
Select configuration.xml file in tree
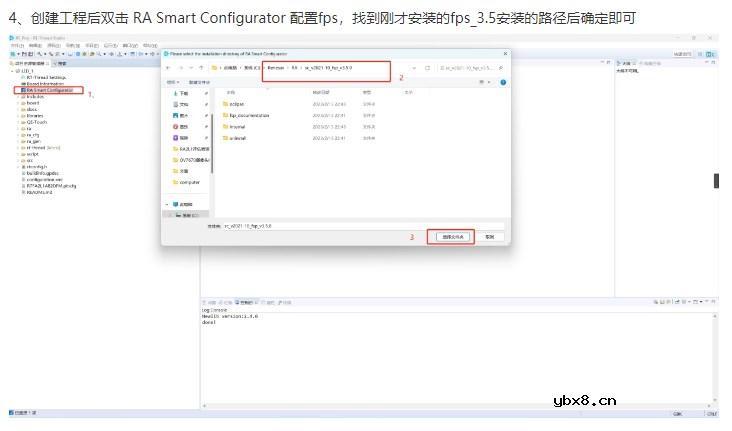point(42,179)
